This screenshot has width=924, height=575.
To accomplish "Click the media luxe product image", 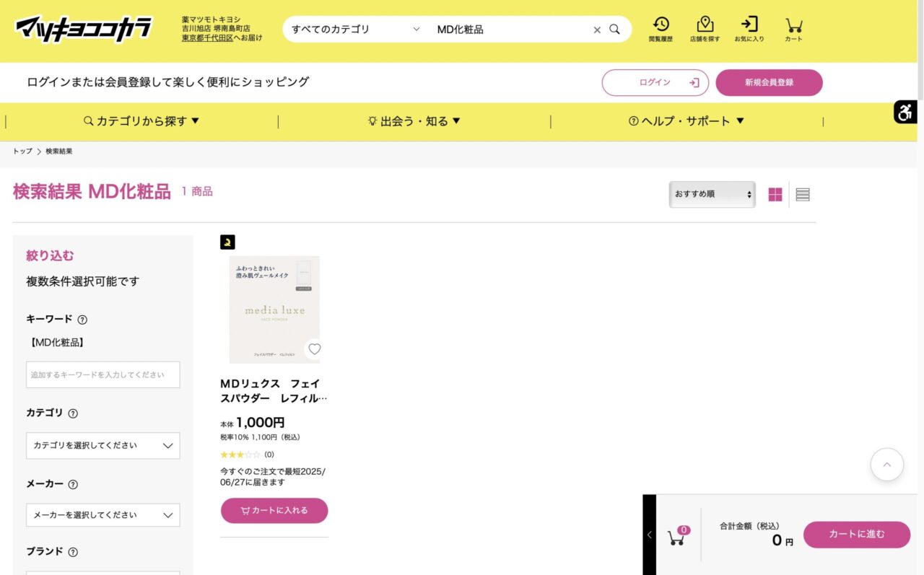I will point(274,310).
